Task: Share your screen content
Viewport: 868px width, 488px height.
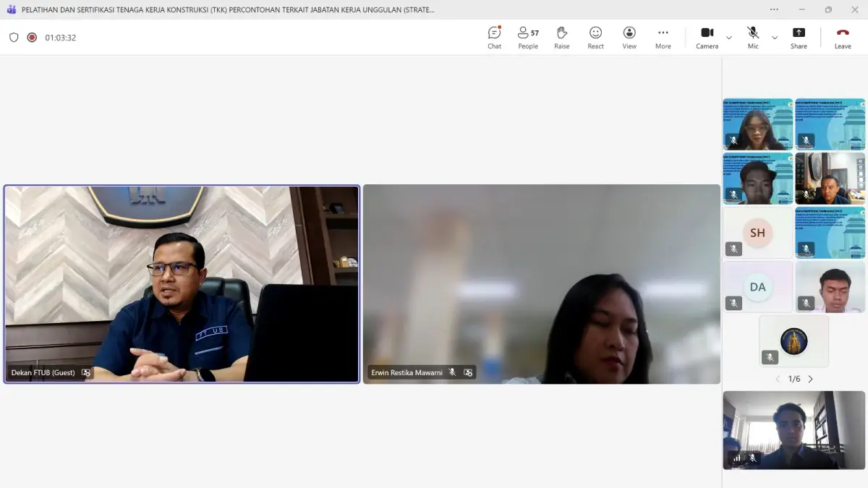Action: (x=799, y=38)
